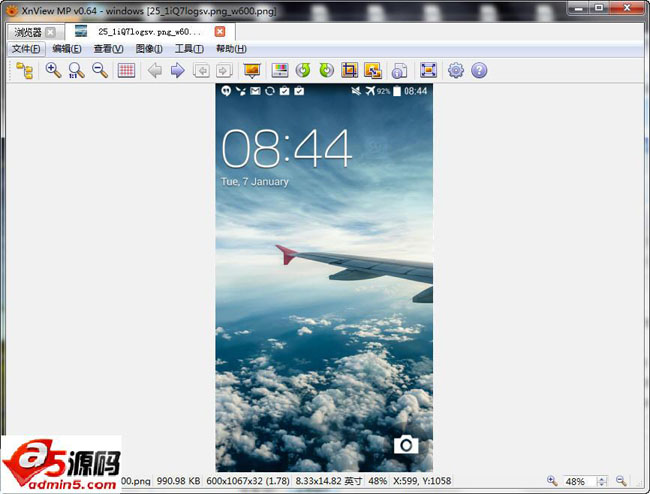Viewport: 650px width, 494px height.
Task: Click the 48% zoom value field
Action: click(579, 481)
